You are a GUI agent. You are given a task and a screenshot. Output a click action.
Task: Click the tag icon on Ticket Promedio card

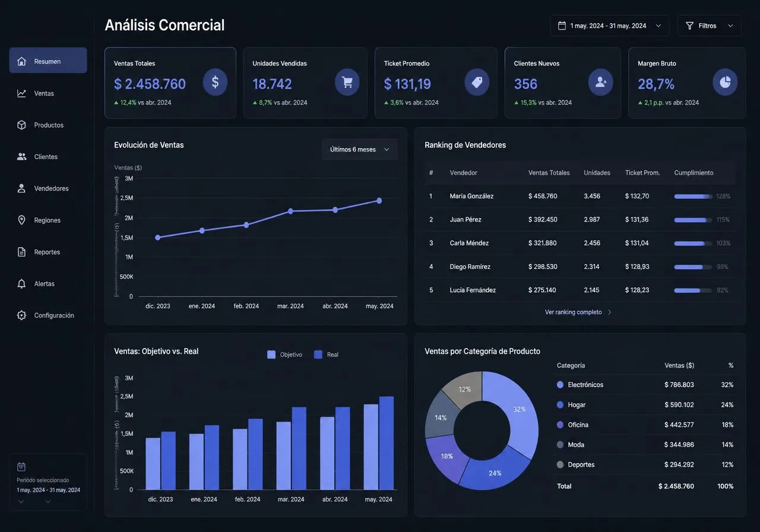[x=477, y=82]
